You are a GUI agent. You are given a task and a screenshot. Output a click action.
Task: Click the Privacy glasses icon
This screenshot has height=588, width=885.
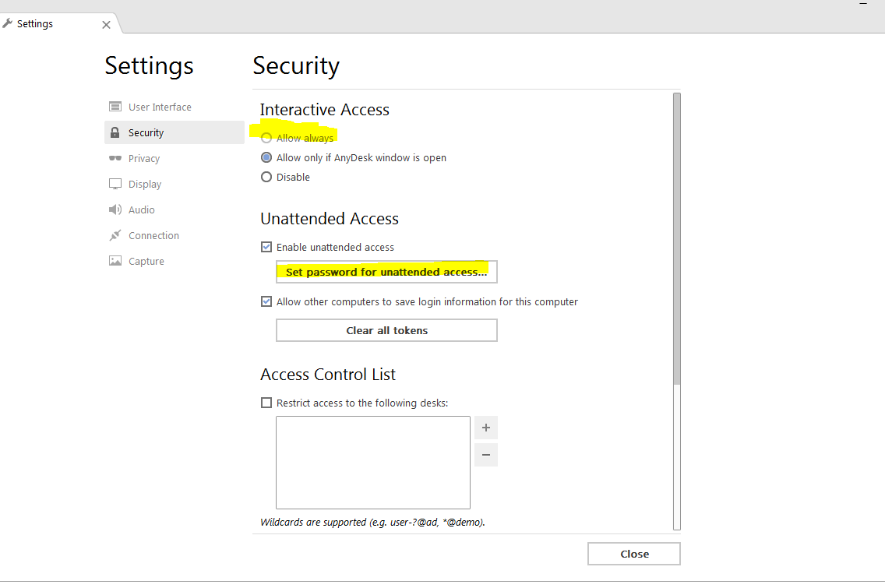115,158
